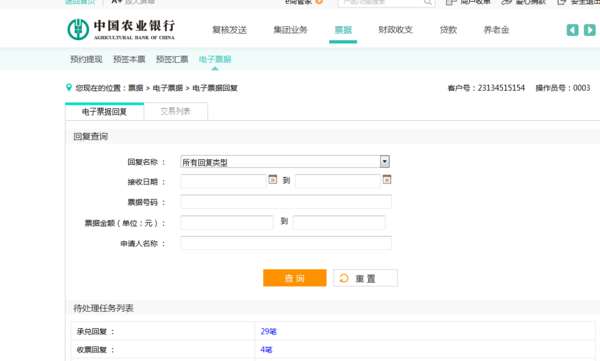Open the 复核发送 menu
This screenshot has width=600, height=361.
click(x=230, y=30)
